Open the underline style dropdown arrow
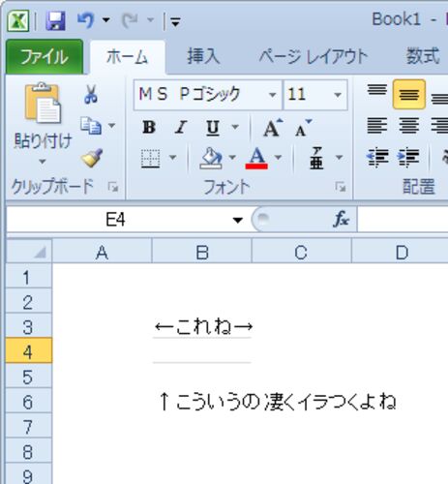The width and height of the screenshot is (448, 484). [235, 127]
